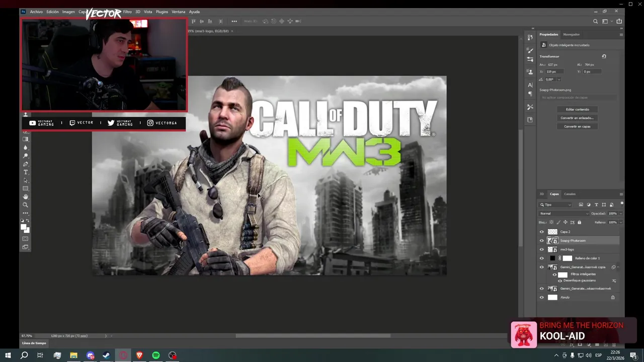Image resolution: width=644 pixels, height=362 pixels.
Task: Lock position move icon
Action: click(565, 222)
